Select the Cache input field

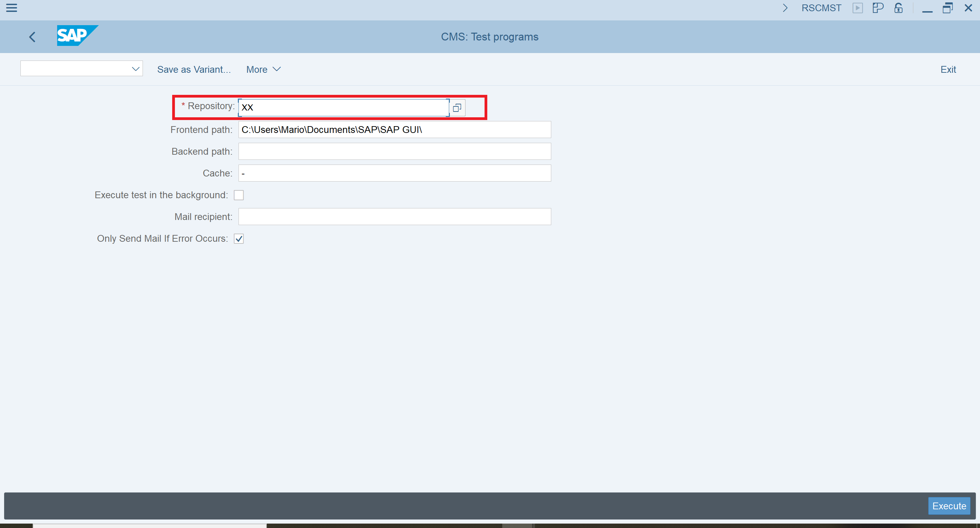(x=394, y=173)
